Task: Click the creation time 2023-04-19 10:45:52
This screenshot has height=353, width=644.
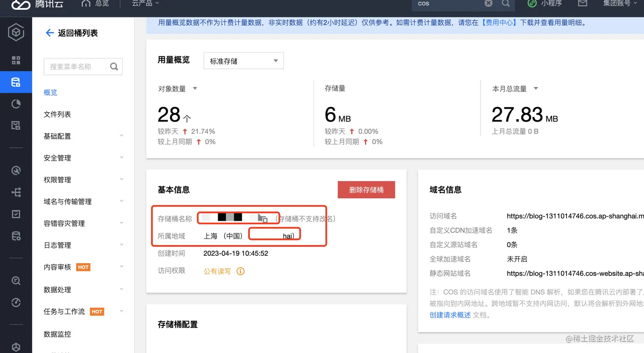Action: click(x=236, y=253)
